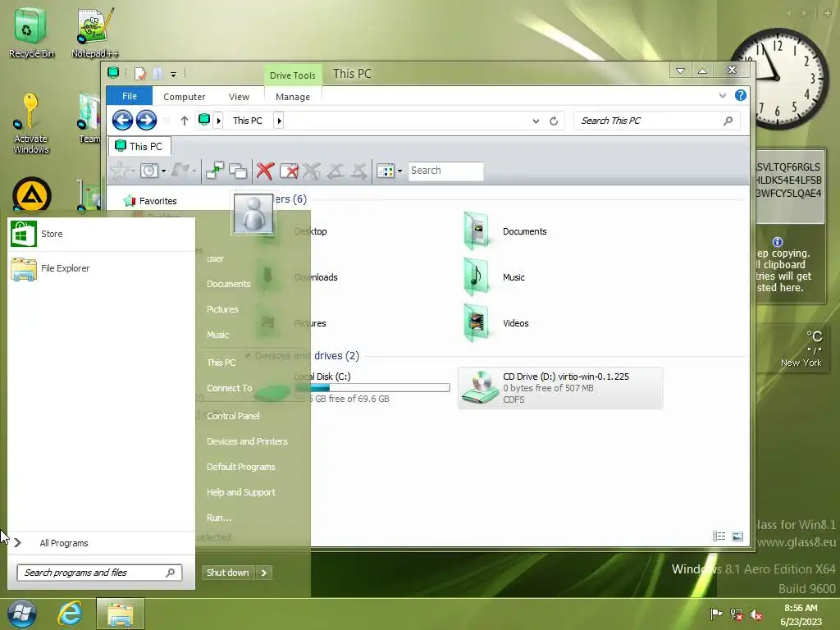This screenshot has height=630, width=840.
Task: Open the Documents folder in This PC
Action: click(505, 231)
